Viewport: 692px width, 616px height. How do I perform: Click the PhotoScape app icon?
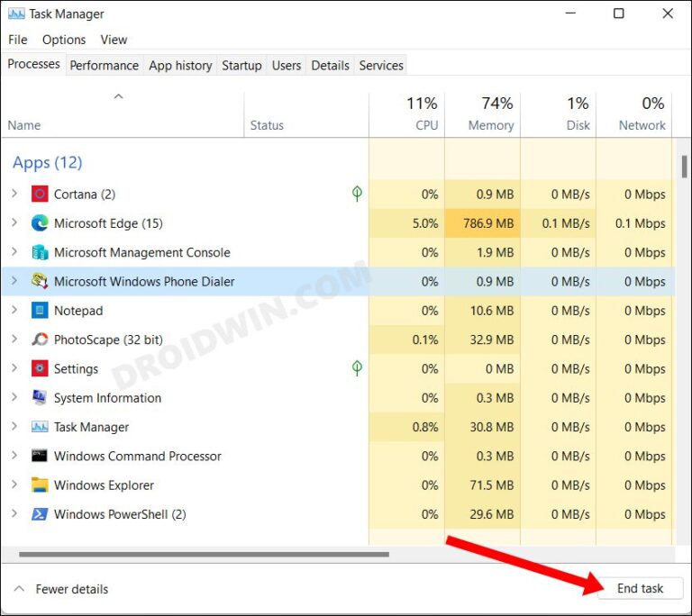click(x=40, y=340)
